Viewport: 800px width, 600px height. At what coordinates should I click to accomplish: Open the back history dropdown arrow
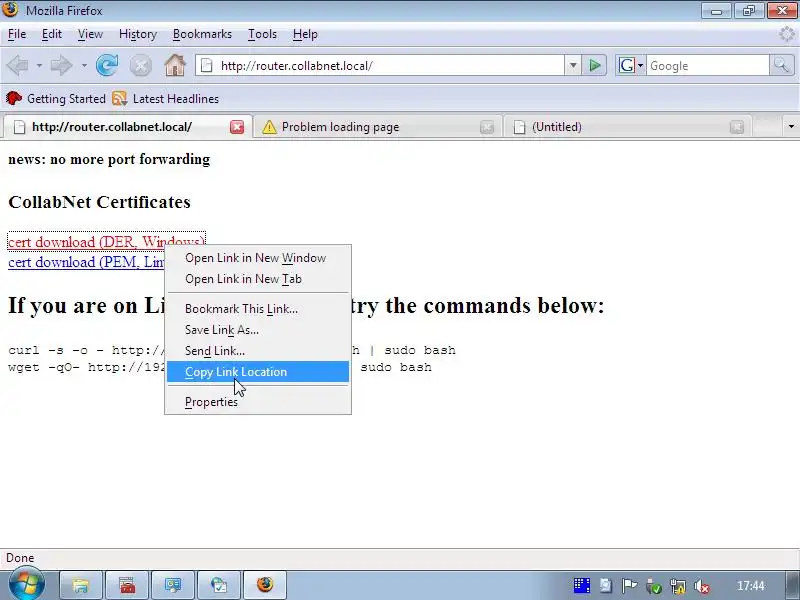coord(39,65)
